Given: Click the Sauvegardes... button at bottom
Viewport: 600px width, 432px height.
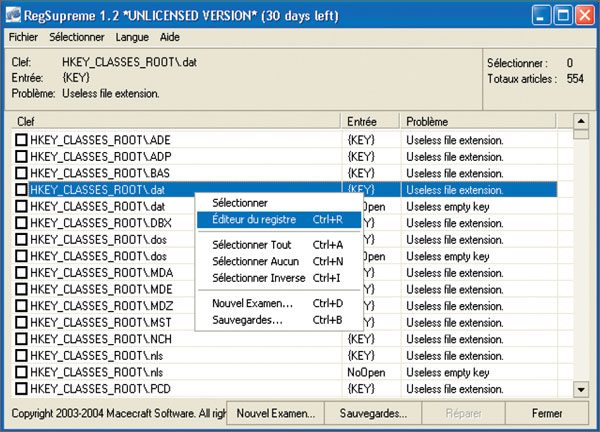Looking at the screenshot, I should pyautogui.click(x=373, y=412).
